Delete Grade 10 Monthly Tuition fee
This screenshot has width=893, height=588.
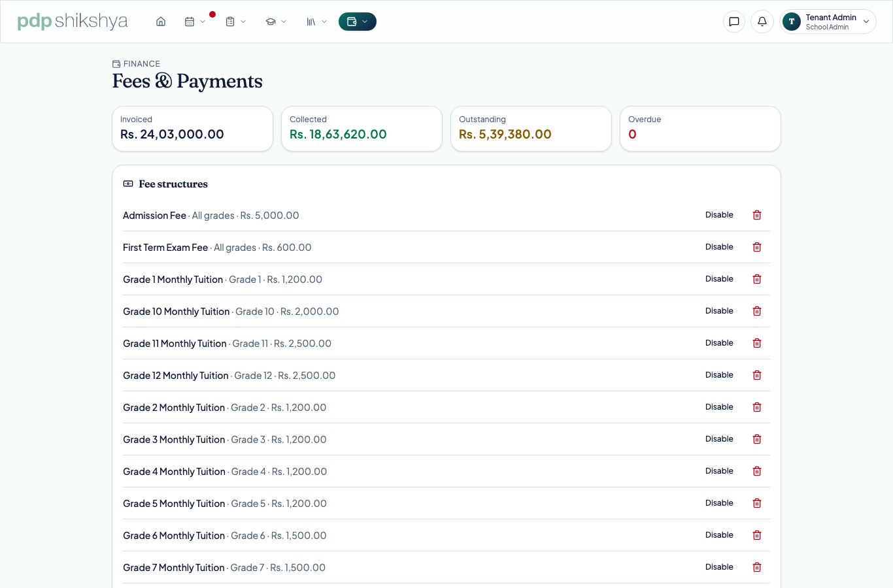click(x=757, y=311)
